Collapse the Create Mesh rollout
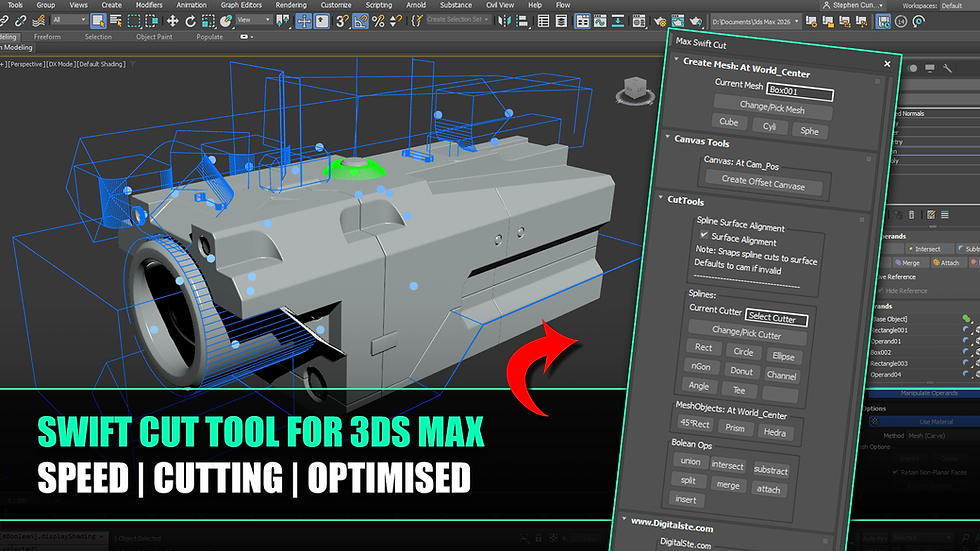Image resolution: width=980 pixels, height=551 pixels. (x=676, y=60)
